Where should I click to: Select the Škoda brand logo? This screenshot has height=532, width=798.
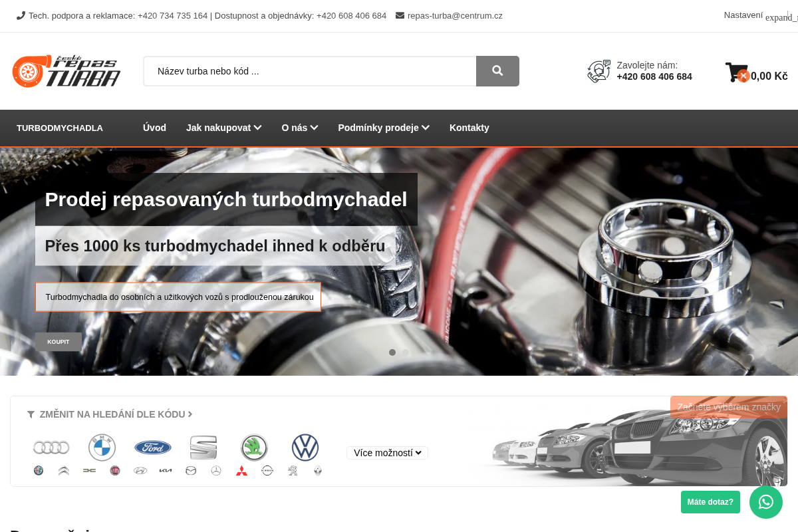click(x=254, y=448)
